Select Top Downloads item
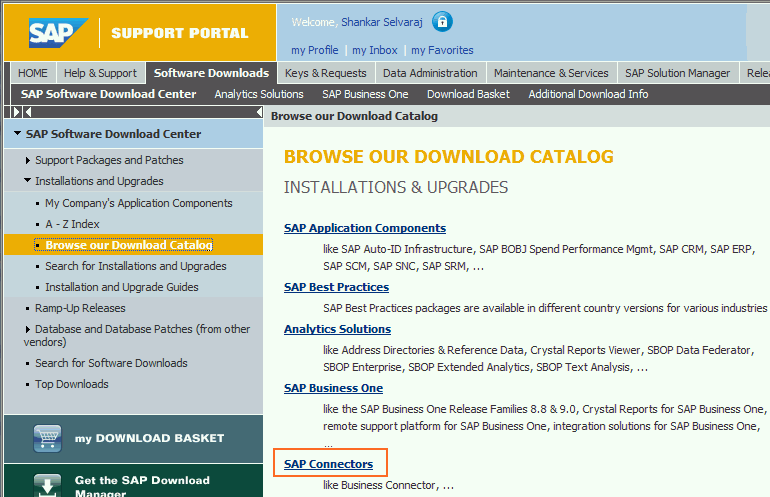 72,384
